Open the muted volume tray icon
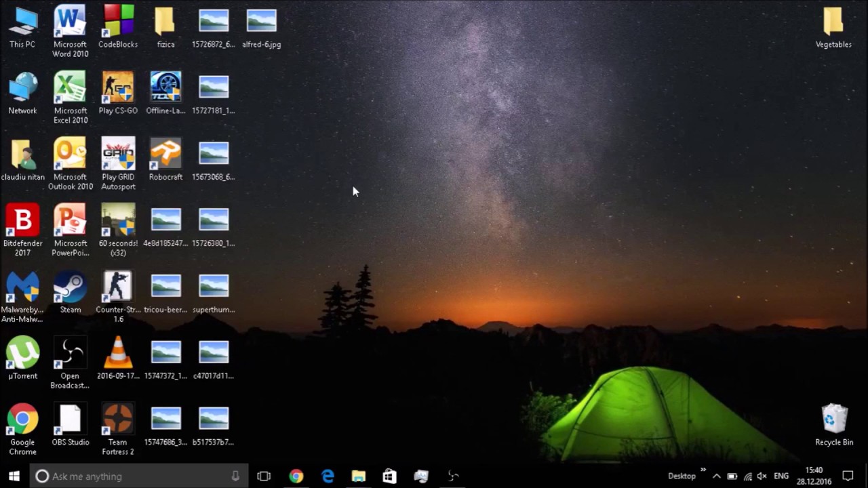This screenshot has height=488, width=868. pos(762,476)
